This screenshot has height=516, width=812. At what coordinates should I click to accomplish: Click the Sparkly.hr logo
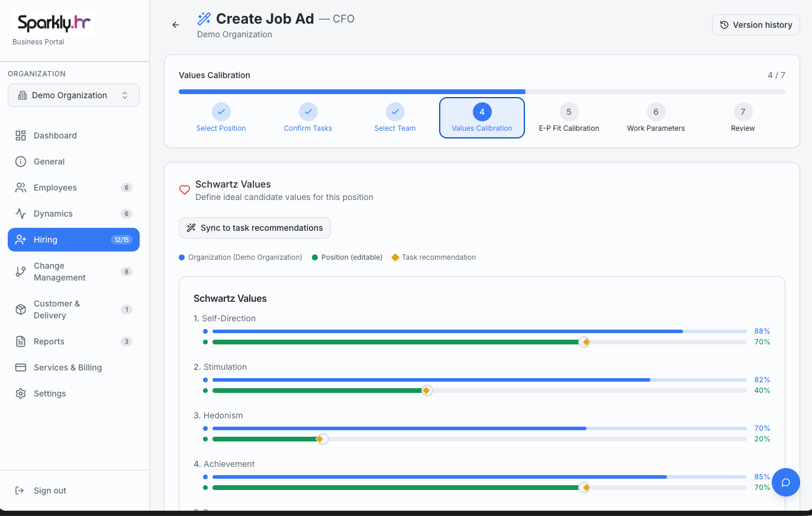[53, 23]
